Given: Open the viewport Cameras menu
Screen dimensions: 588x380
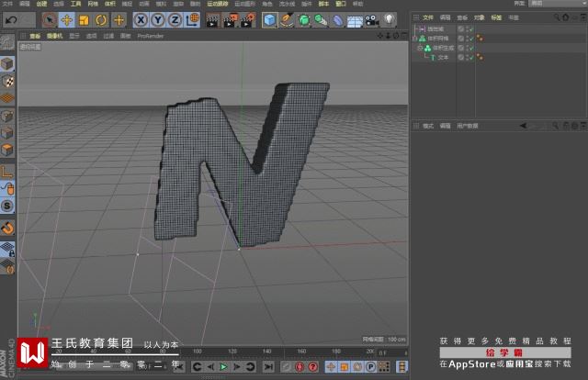Looking at the screenshot, I should pyautogui.click(x=55, y=36).
